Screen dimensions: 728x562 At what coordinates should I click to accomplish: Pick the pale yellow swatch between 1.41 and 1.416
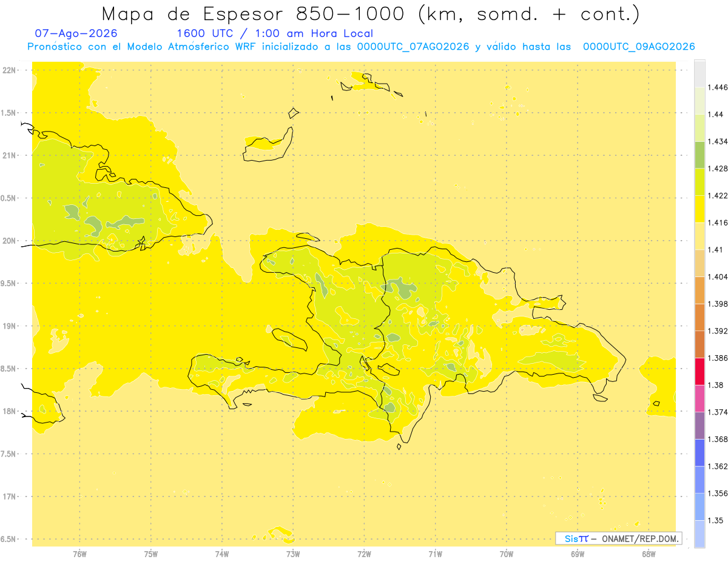coord(699,236)
